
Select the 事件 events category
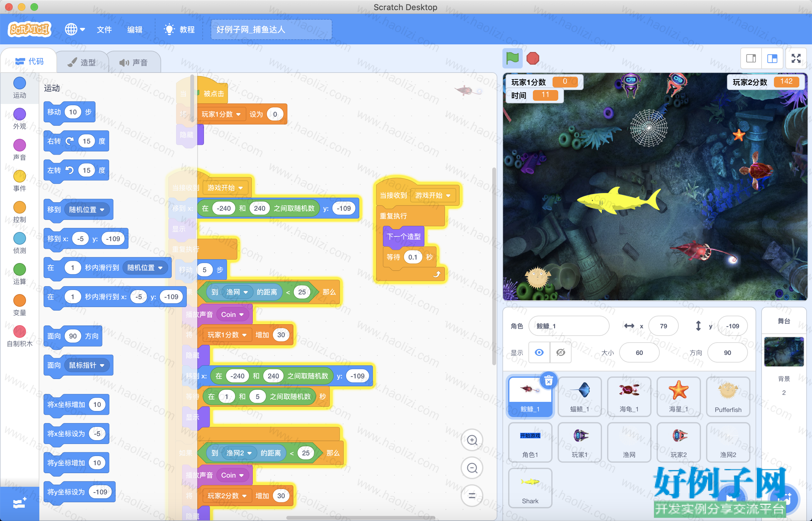[x=19, y=181]
